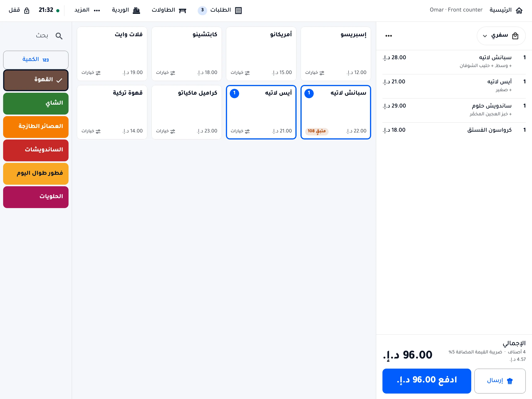This screenshot has height=399, width=532.
Task: Open options icon on فلات وايت card
Action: click(x=98, y=73)
